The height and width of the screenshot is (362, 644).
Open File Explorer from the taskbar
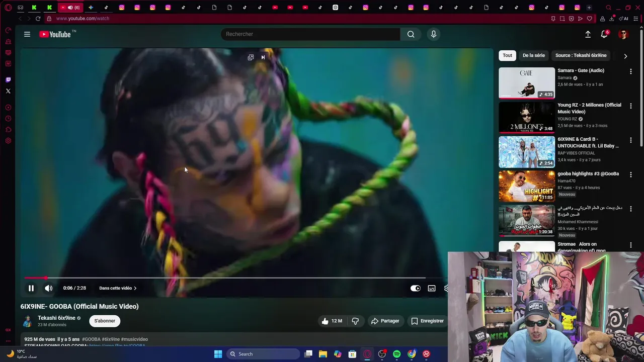[323, 354]
